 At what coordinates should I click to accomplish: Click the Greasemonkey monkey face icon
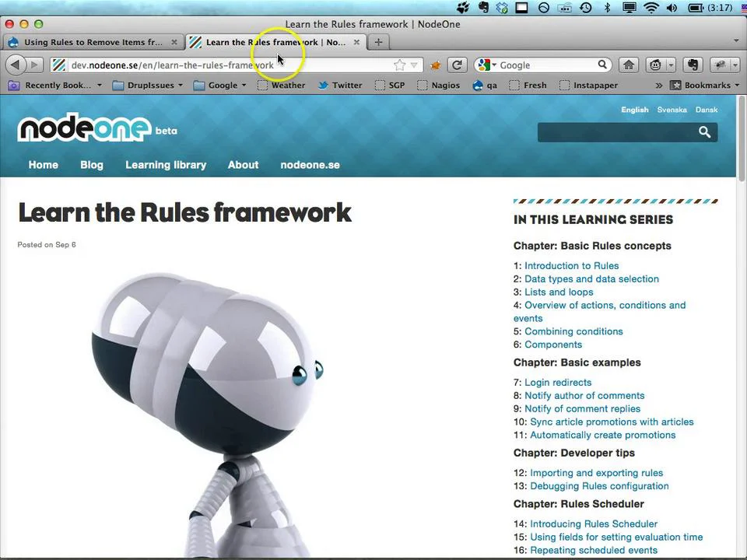click(655, 65)
